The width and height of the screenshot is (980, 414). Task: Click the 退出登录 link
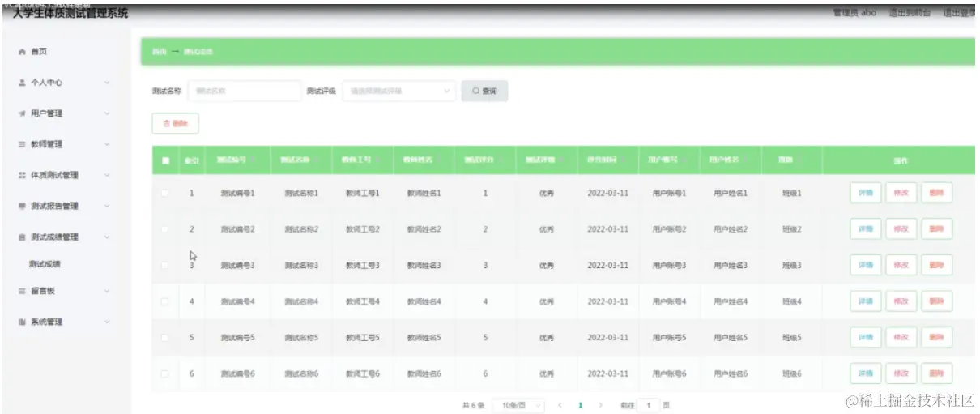click(959, 13)
